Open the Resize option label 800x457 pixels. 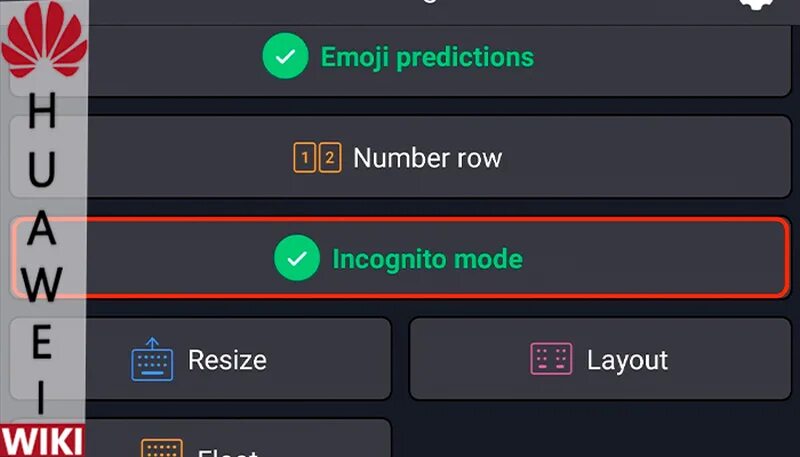point(227,360)
